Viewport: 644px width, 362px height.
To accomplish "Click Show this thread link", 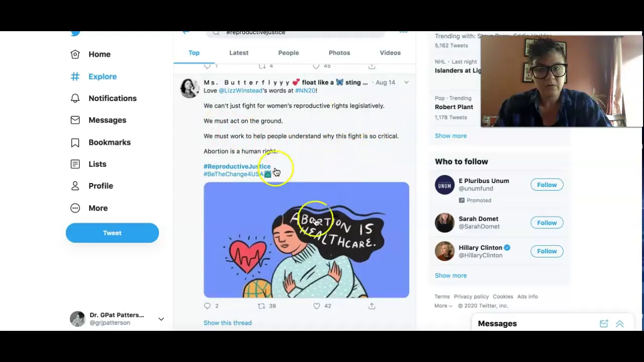I will (227, 323).
